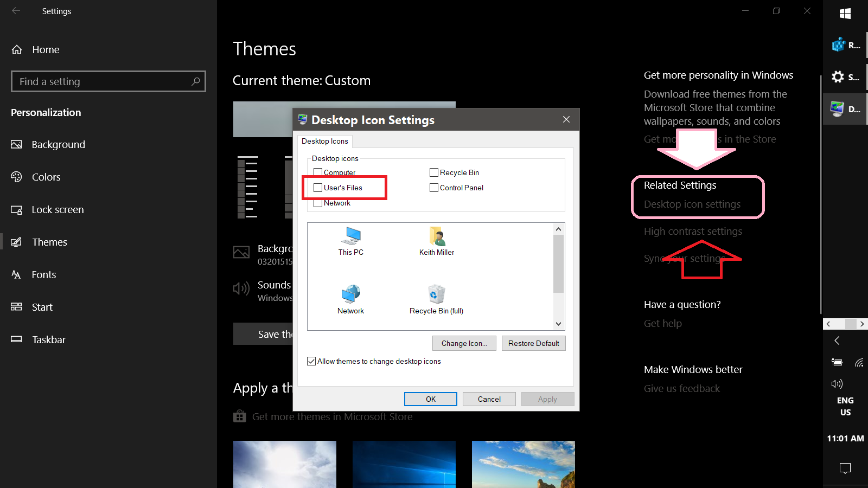Click the Find a setting search box

pos(108,81)
